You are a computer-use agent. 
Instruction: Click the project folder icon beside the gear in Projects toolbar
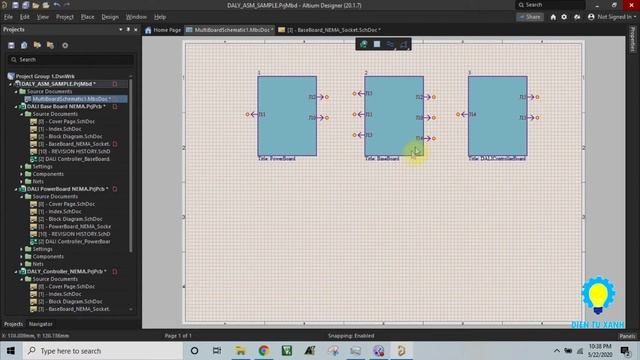50,45
